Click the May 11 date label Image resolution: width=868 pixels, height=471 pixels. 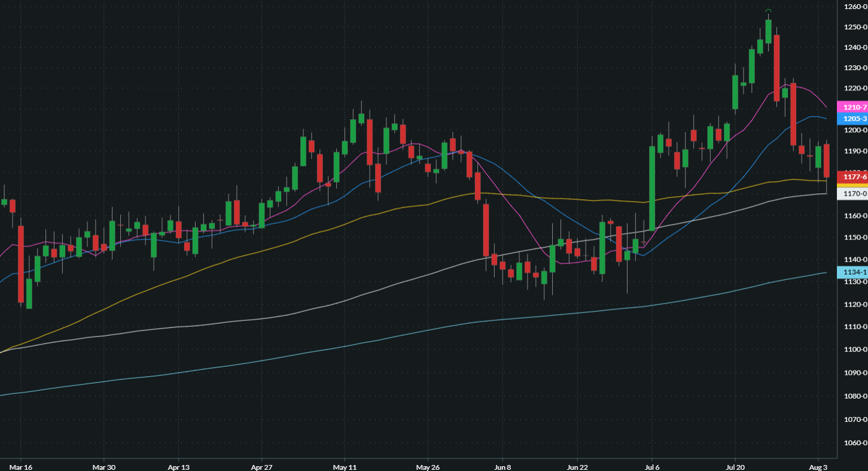coord(345,466)
